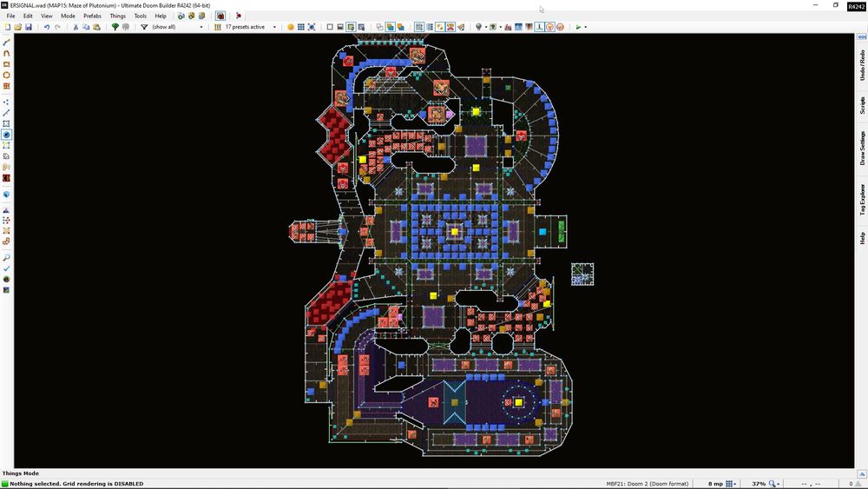Click the things filter funnel icon

[x=144, y=27]
